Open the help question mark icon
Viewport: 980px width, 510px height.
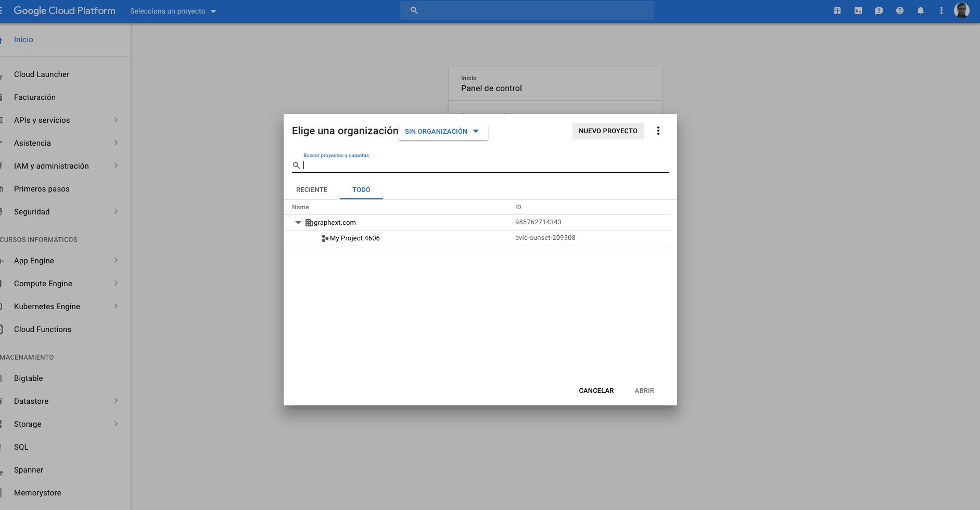coord(900,10)
